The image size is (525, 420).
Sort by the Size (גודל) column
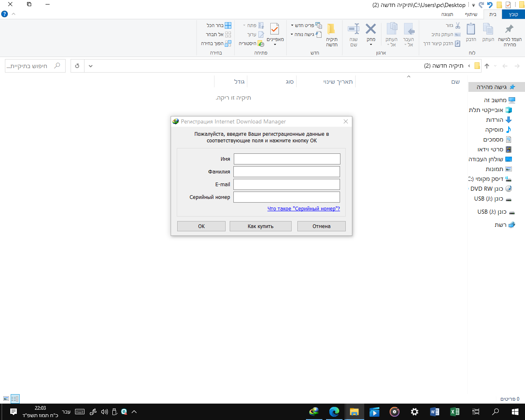(x=239, y=82)
